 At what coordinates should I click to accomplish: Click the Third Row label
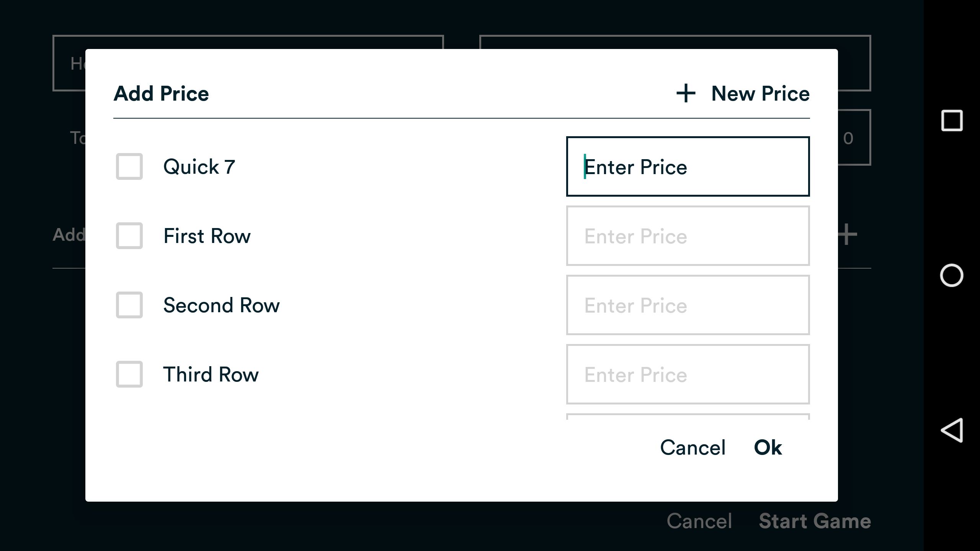pos(211,375)
